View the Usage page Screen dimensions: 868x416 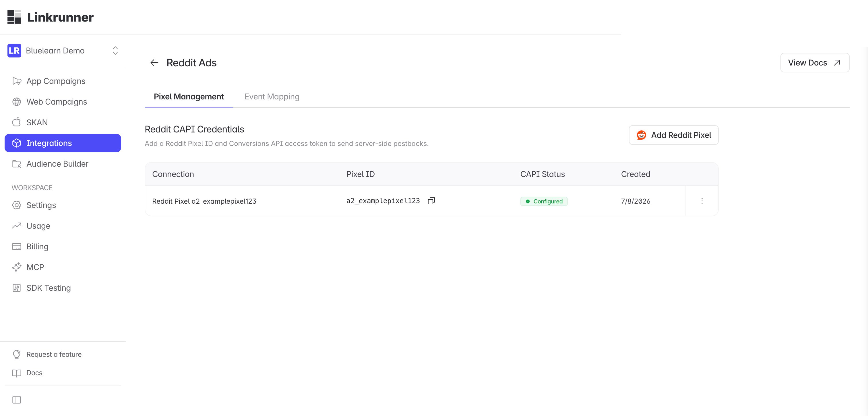coord(63,226)
